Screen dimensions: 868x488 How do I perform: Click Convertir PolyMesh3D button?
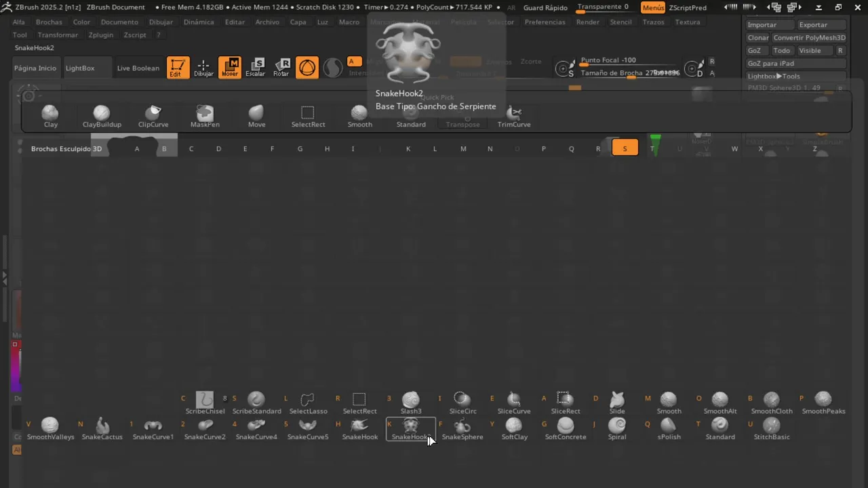(810, 37)
